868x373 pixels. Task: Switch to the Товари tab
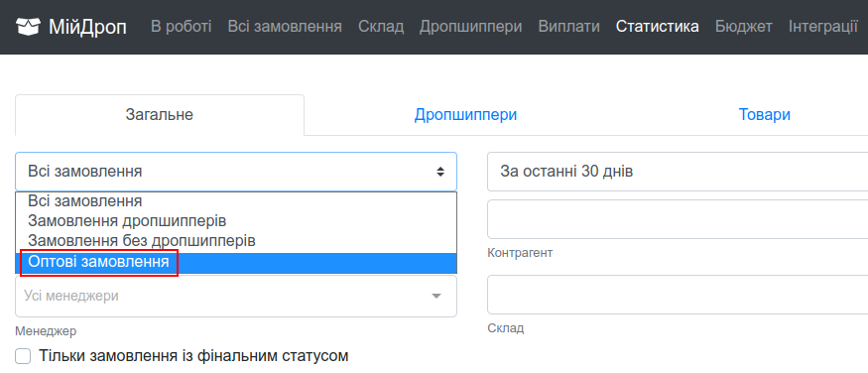coord(764,115)
